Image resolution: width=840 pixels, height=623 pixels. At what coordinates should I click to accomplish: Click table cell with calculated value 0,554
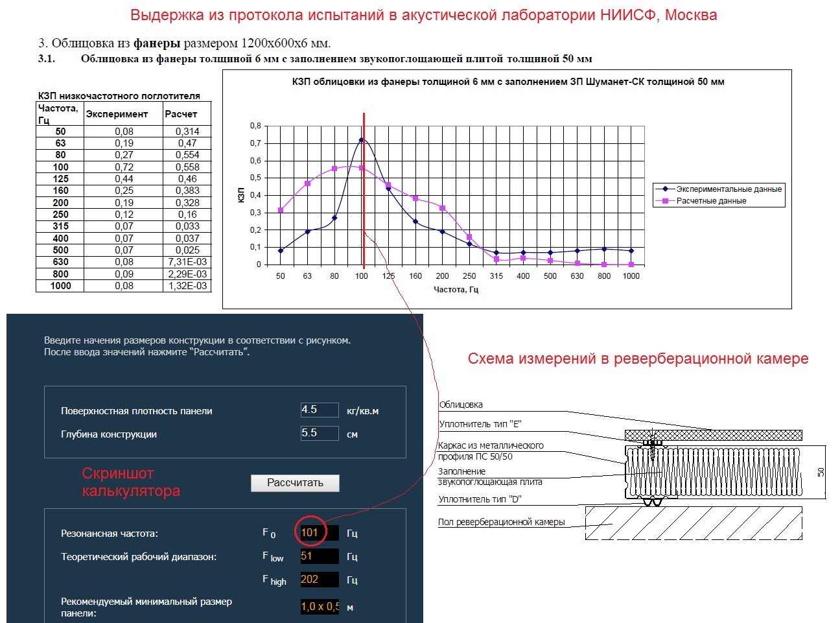pyautogui.click(x=187, y=155)
